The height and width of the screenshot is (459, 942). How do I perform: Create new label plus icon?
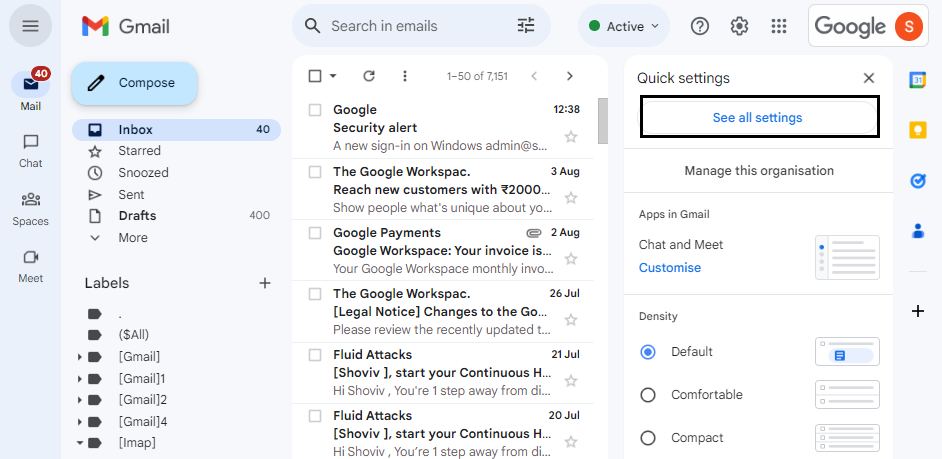pos(264,283)
